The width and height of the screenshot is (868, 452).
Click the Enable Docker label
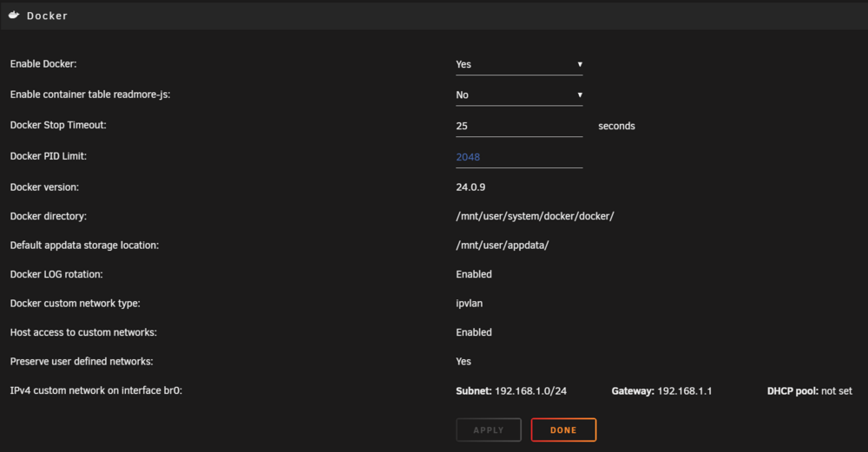point(43,63)
